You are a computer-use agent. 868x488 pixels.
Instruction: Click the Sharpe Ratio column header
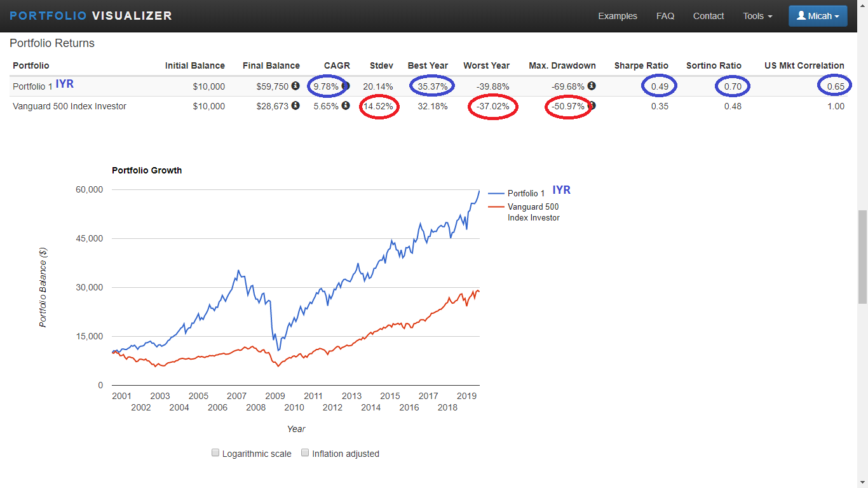(x=641, y=65)
